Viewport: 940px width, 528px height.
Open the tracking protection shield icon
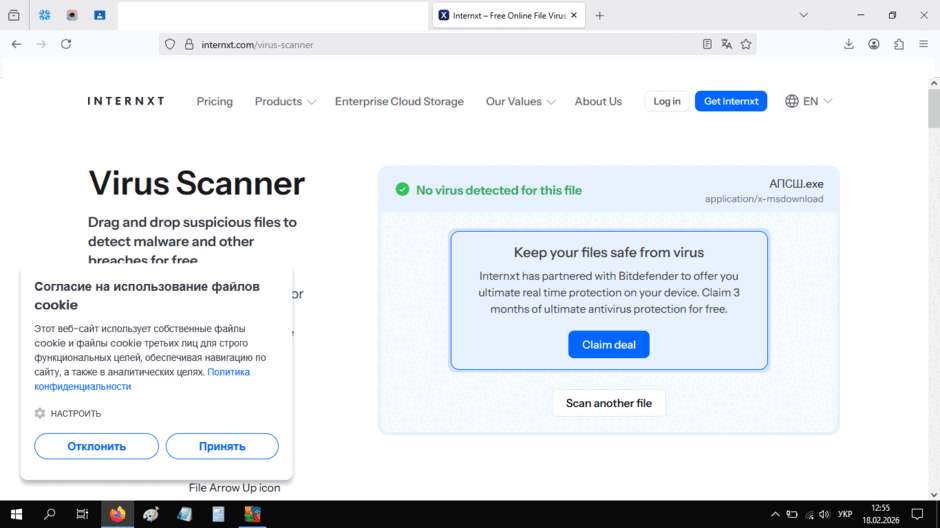coord(170,44)
